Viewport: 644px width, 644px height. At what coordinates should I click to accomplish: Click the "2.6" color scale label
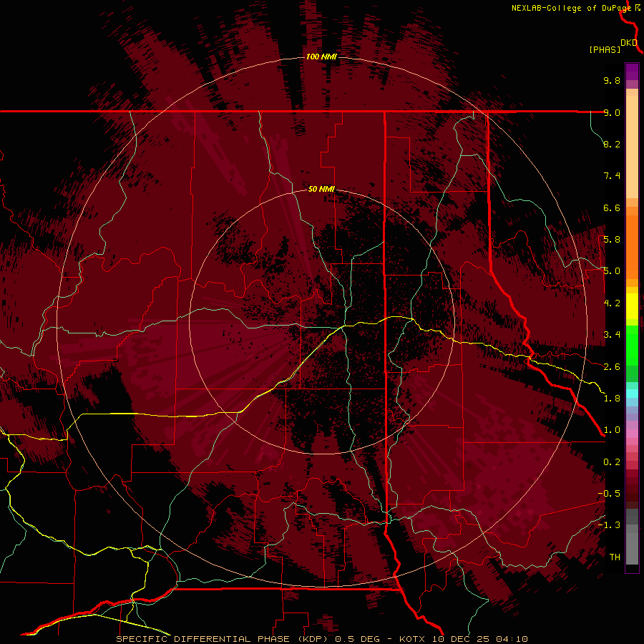612,367
